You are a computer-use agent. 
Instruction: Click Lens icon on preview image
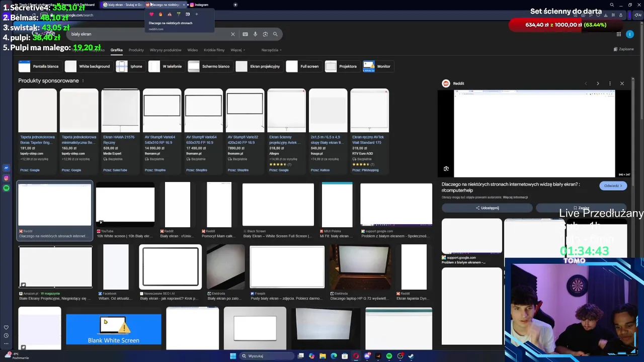(x=446, y=169)
